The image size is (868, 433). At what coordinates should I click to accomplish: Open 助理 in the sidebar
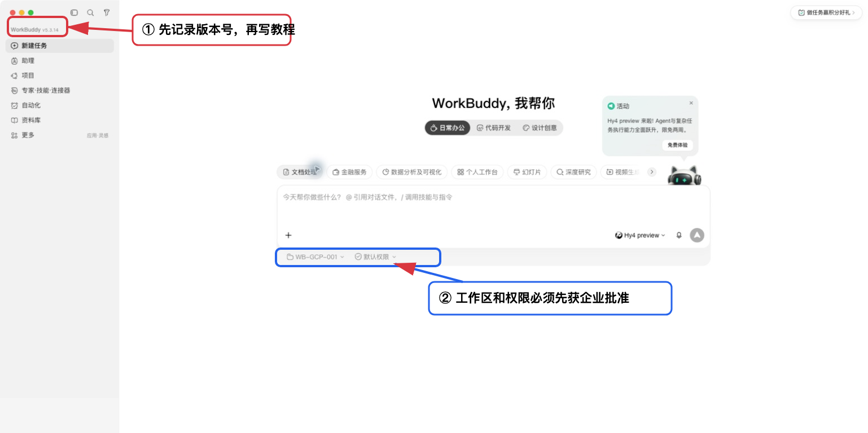(x=60, y=61)
